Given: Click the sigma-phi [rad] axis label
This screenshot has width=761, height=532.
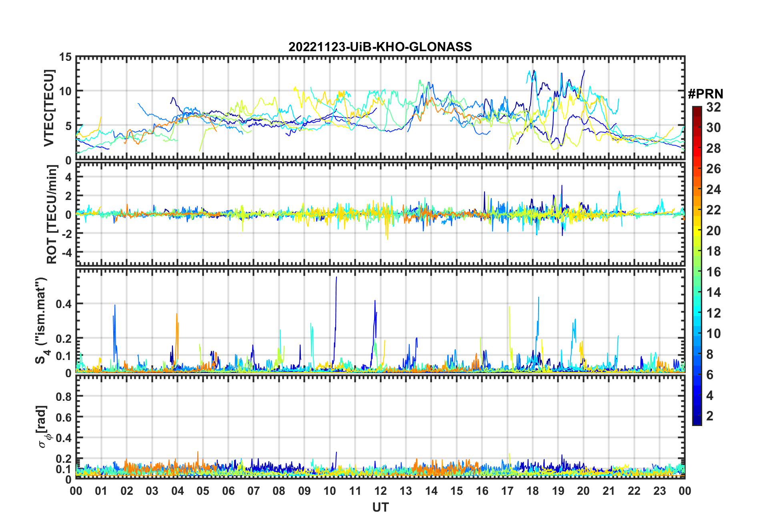Looking at the screenshot, I should [x=43, y=426].
